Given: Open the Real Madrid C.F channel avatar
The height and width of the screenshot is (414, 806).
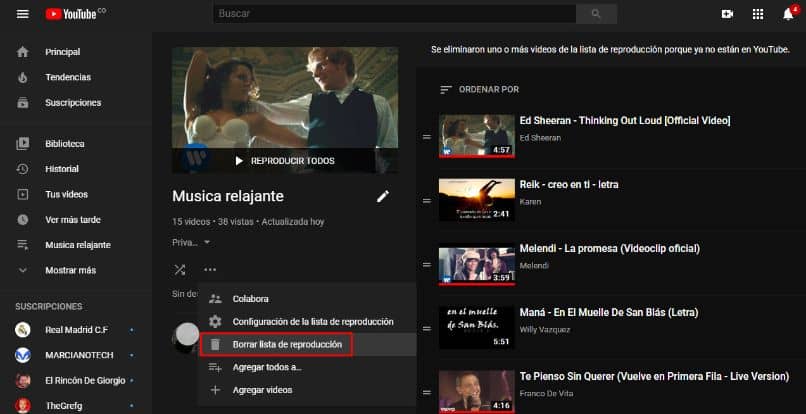Looking at the screenshot, I should [23, 330].
